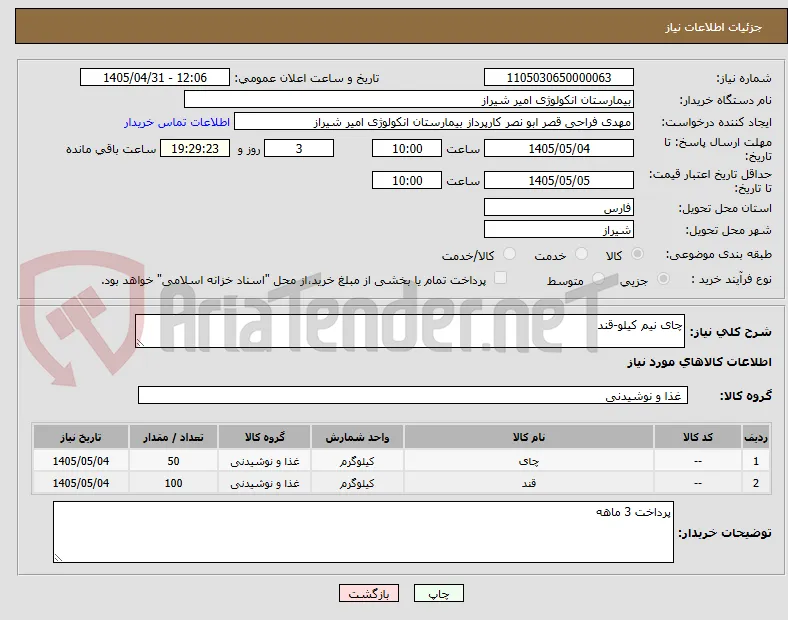Click the row number 2 cell
This screenshot has height=620, width=788.
coord(756,483)
